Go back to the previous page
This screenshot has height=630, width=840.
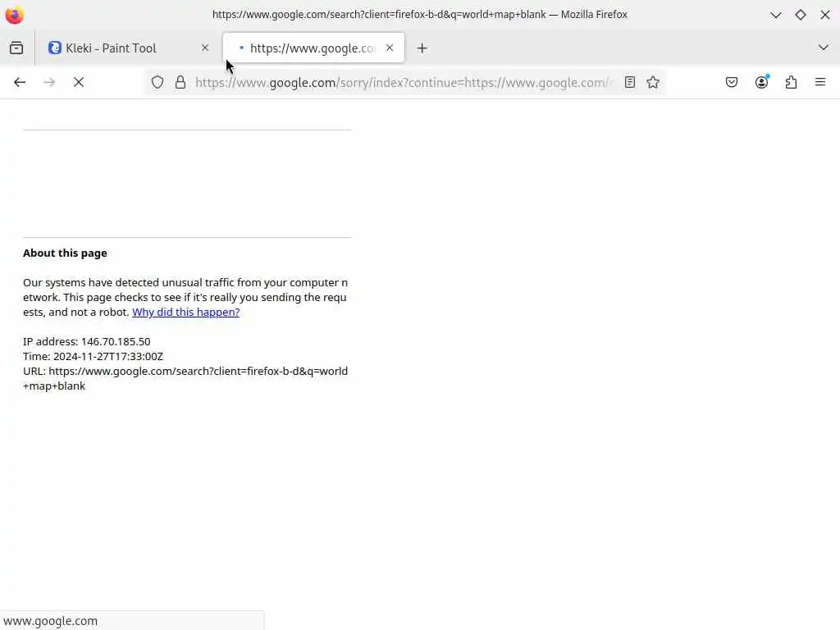20,83
